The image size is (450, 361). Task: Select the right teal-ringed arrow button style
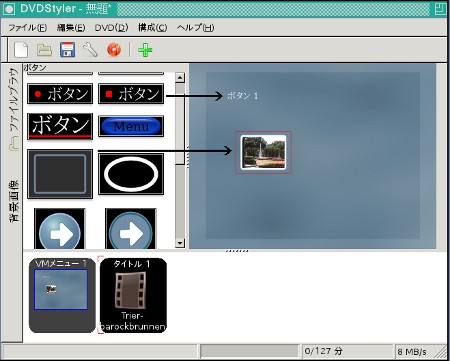point(131,229)
